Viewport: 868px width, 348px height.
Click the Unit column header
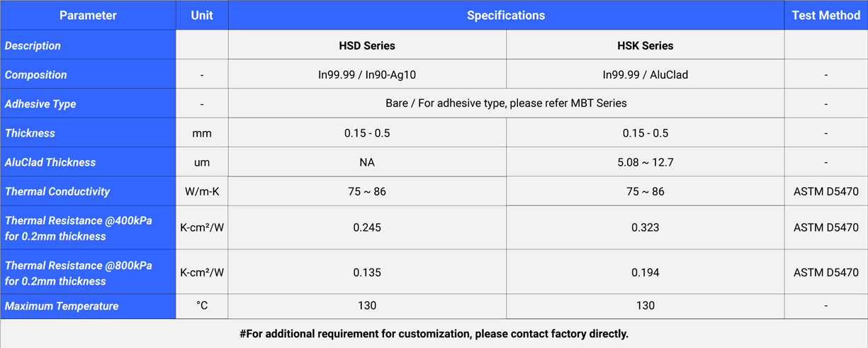click(x=202, y=15)
